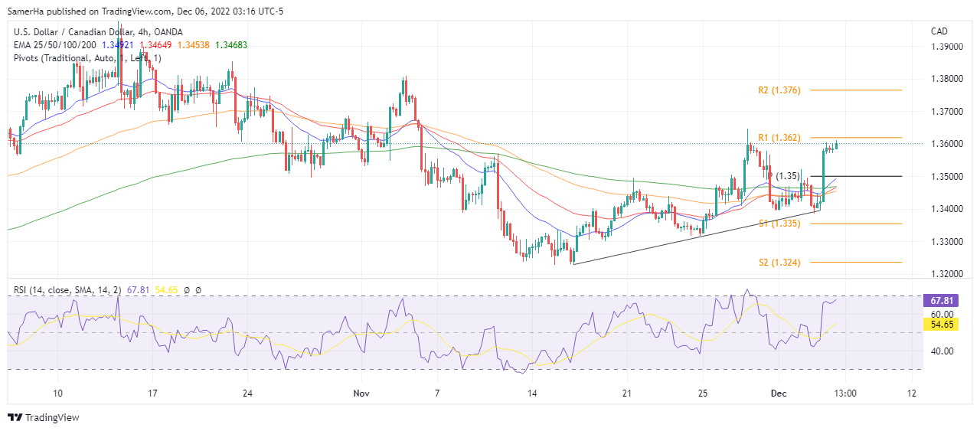Select the (1.35) pivot point label
980x431 pixels.
(788, 176)
